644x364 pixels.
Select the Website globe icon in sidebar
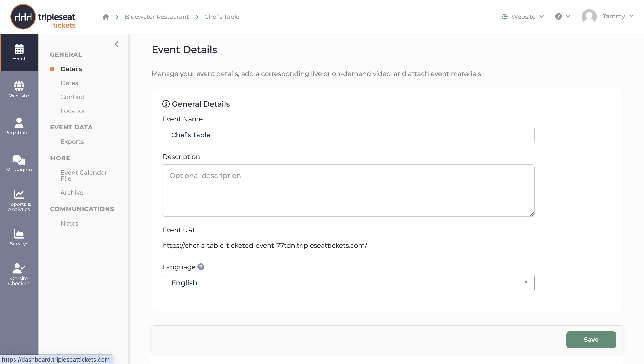tap(19, 89)
